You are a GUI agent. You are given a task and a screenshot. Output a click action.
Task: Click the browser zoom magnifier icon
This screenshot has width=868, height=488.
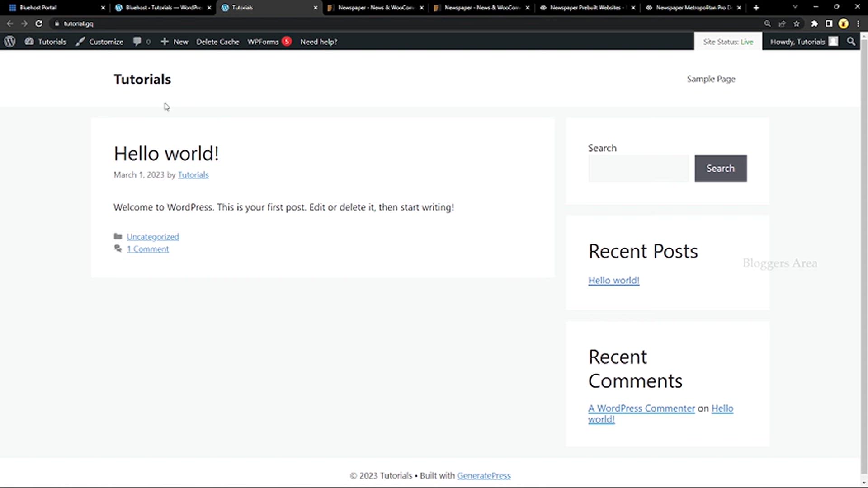[767, 23]
